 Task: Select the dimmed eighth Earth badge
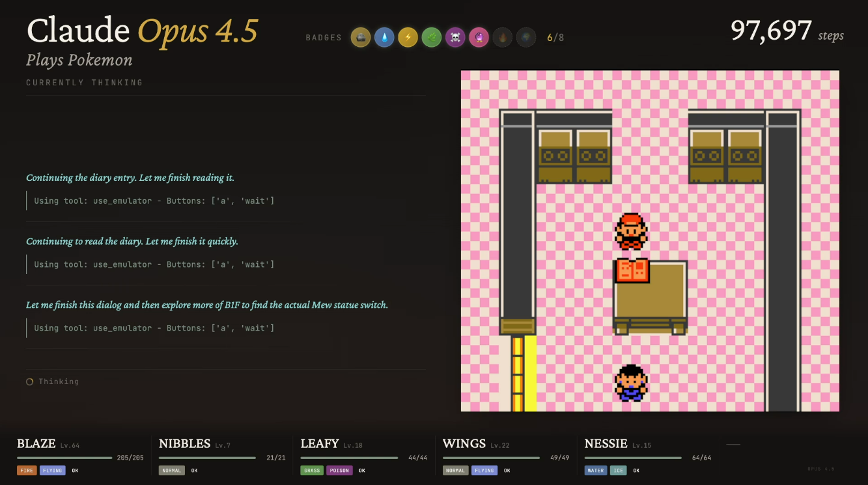(x=526, y=38)
